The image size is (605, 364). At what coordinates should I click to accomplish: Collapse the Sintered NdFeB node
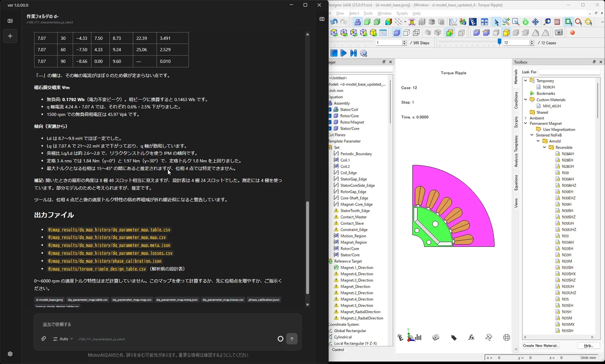click(532, 135)
